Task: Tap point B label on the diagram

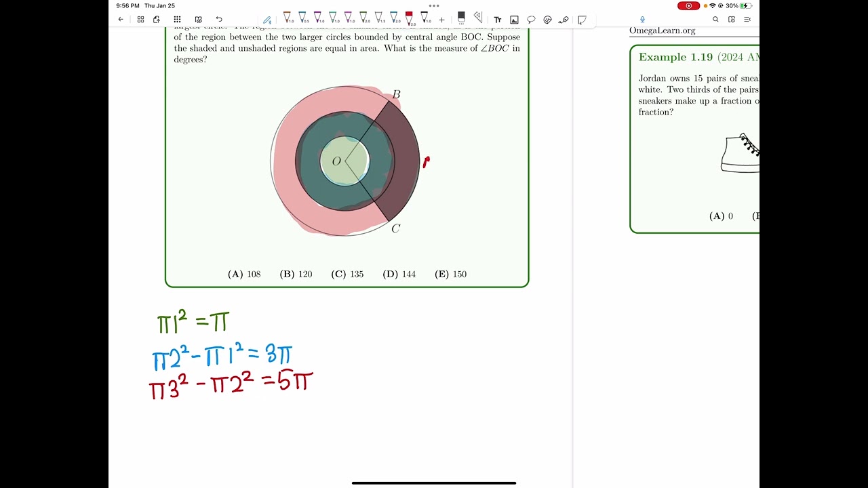Action: pos(397,94)
